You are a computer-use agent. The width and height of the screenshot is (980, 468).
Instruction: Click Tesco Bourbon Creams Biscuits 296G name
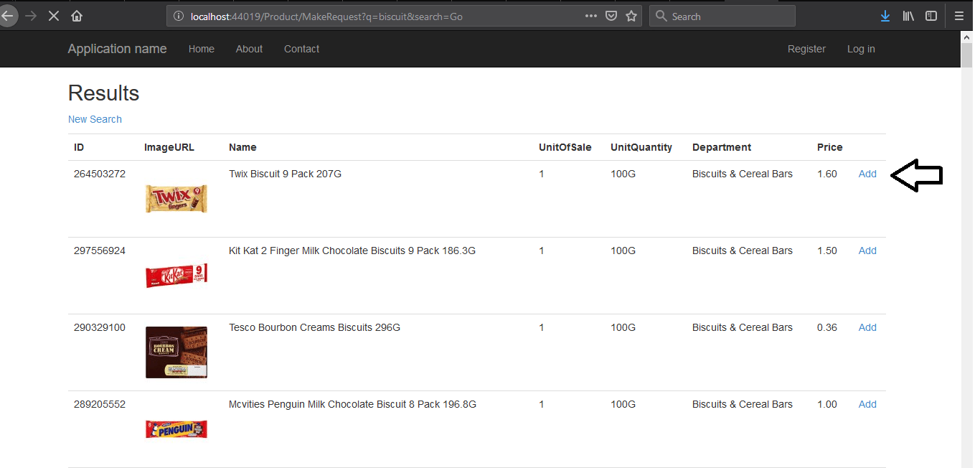click(x=314, y=327)
